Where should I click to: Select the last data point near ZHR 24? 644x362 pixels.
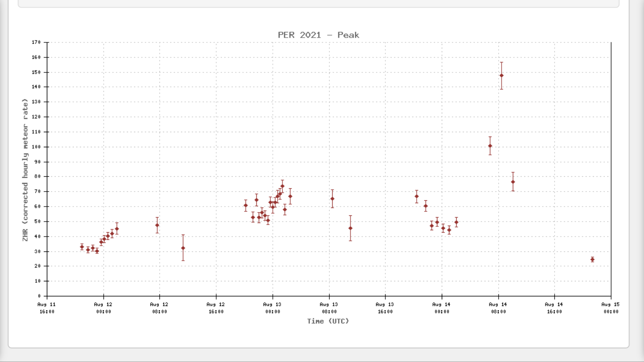tap(592, 260)
